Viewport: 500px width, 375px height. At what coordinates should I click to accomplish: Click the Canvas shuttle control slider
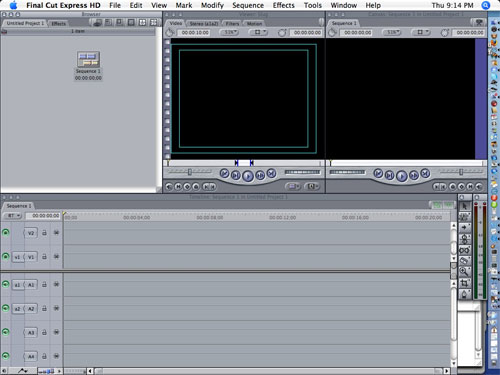(x=461, y=172)
